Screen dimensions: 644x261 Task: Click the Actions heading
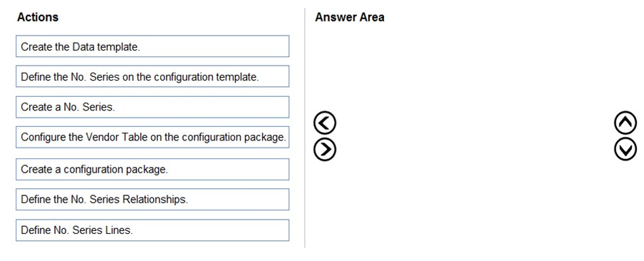click(x=38, y=17)
